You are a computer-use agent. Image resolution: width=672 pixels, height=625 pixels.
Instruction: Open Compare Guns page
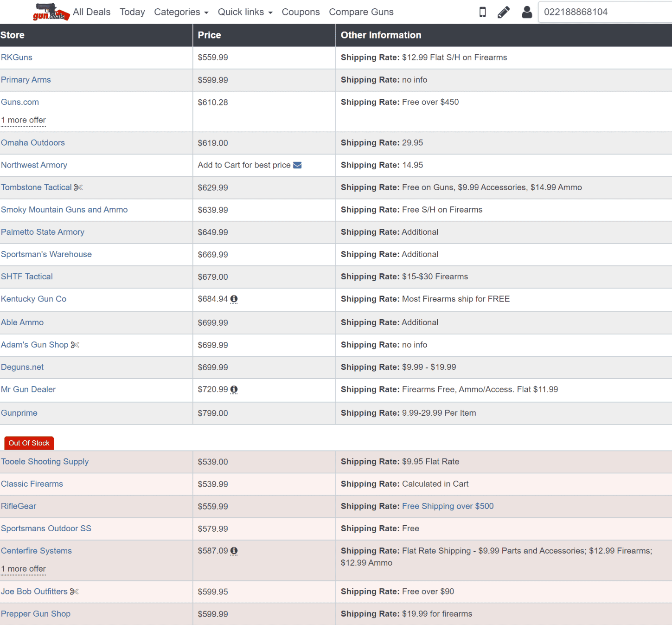(x=361, y=12)
